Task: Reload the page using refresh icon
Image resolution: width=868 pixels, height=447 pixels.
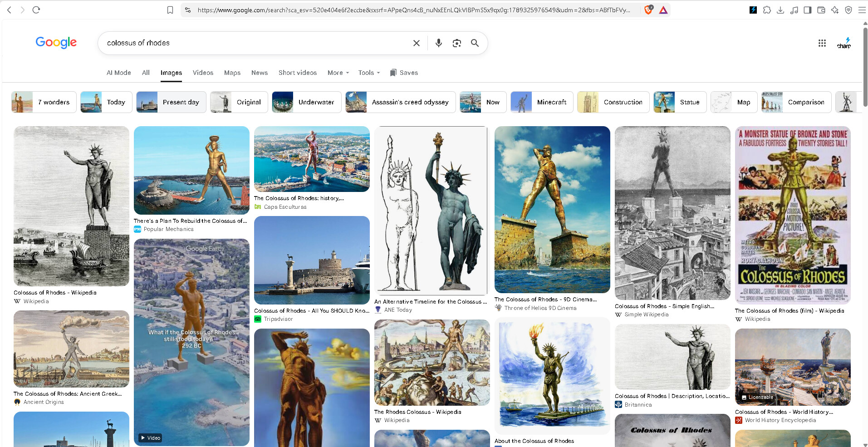Action: (36, 10)
